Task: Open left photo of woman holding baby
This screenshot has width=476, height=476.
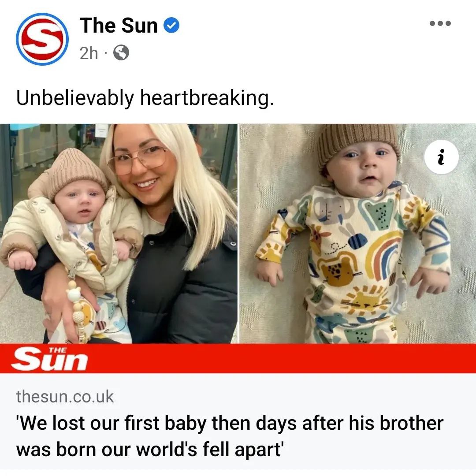Action: click(x=119, y=234)
